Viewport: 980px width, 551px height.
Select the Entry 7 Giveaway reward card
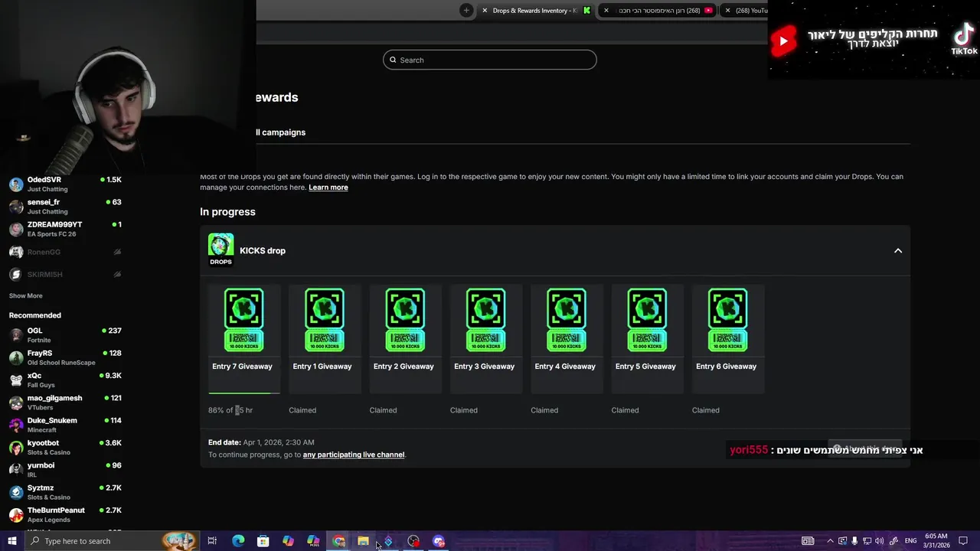tap(243, 339)
